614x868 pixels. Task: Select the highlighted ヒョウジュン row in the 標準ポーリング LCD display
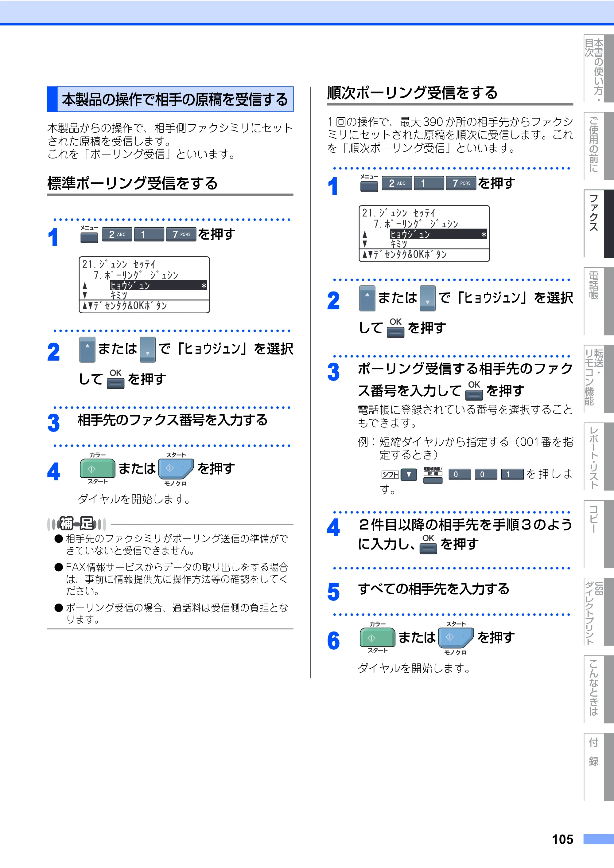click(158, 285)
